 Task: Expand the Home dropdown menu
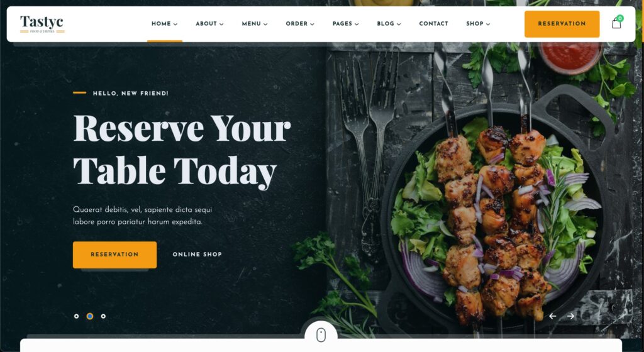(164, 24)
